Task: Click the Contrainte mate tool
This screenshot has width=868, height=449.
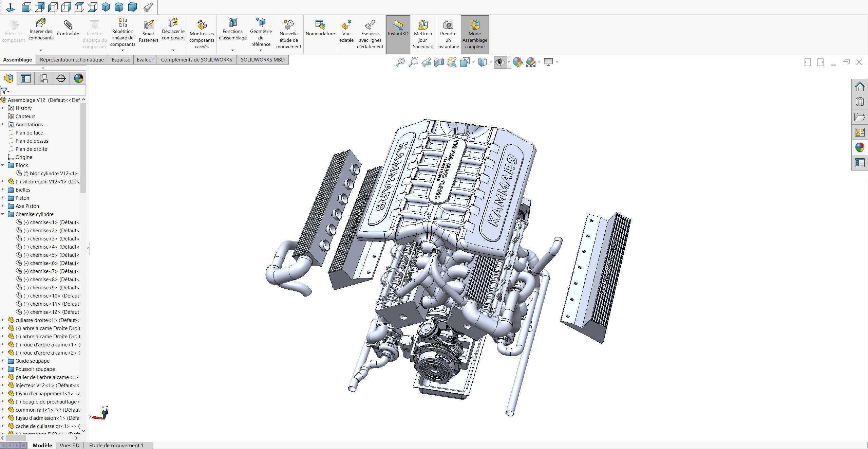Action: 68,28
